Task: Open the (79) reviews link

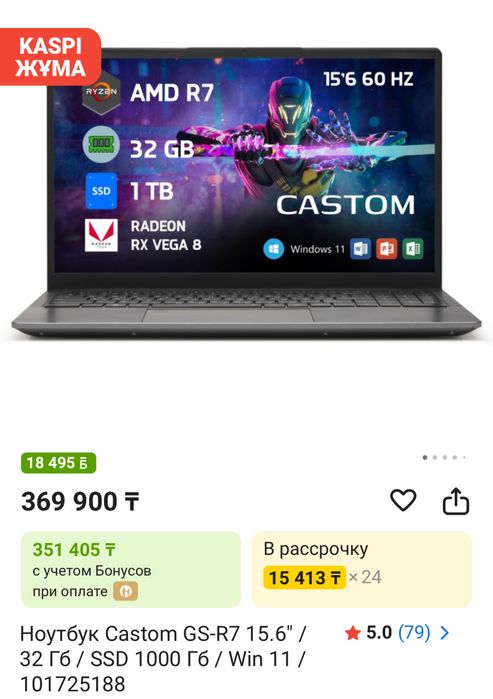Action: point(414,633)
